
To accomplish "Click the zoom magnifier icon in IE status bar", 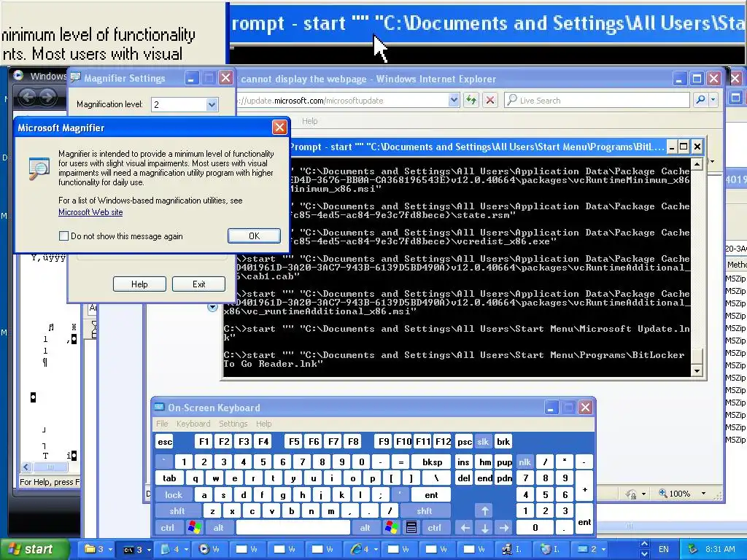I will (x=662, y=494).
